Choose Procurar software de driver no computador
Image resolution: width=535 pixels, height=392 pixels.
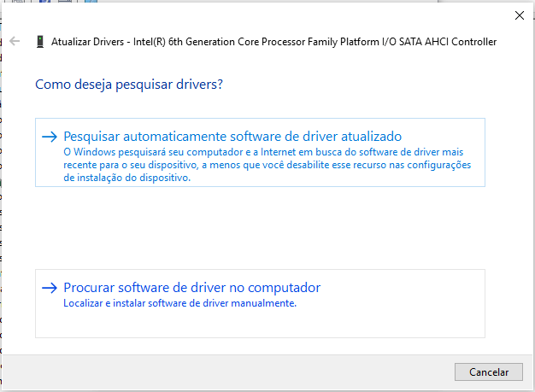click(260, 303)
